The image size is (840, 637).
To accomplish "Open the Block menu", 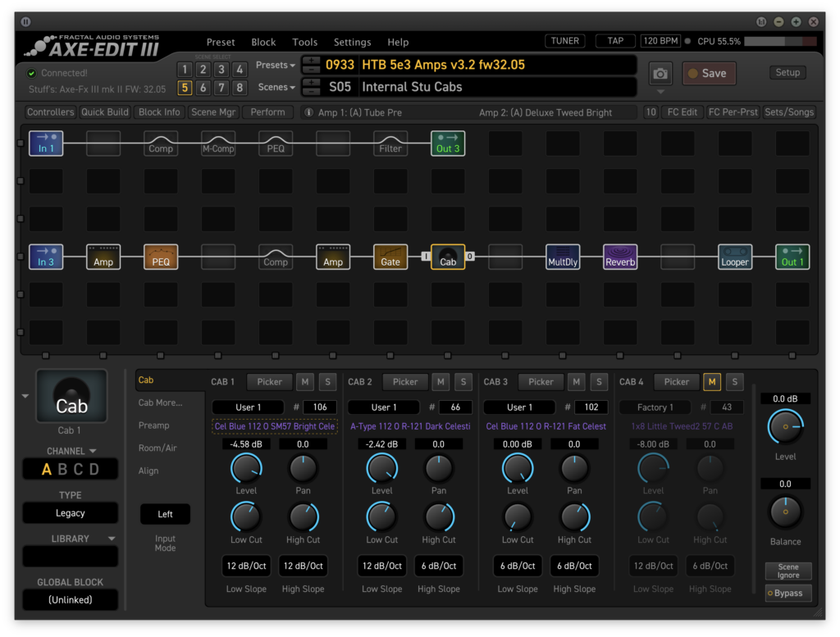I will pyautogui.click(x=263, y=43).
